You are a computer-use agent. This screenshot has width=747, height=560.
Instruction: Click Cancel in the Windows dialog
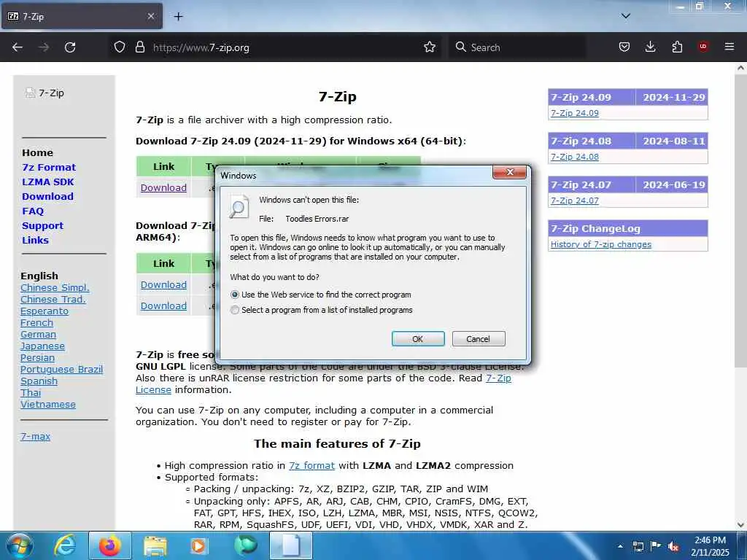coord(479,339)
